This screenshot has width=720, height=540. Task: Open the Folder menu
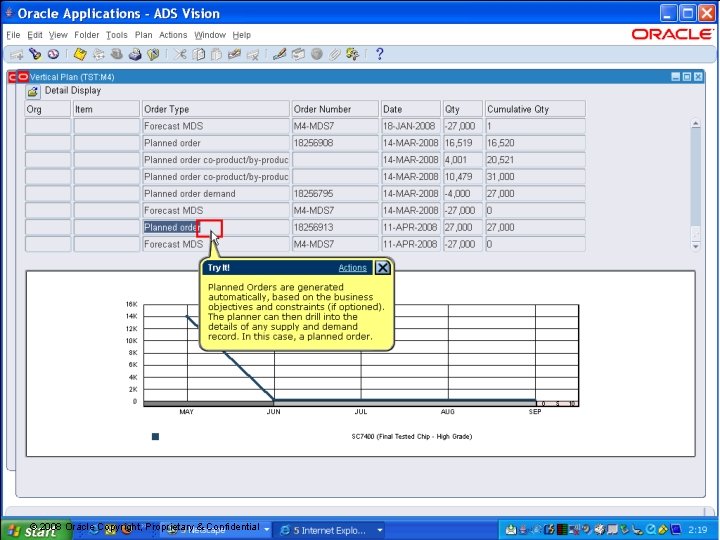87,35
